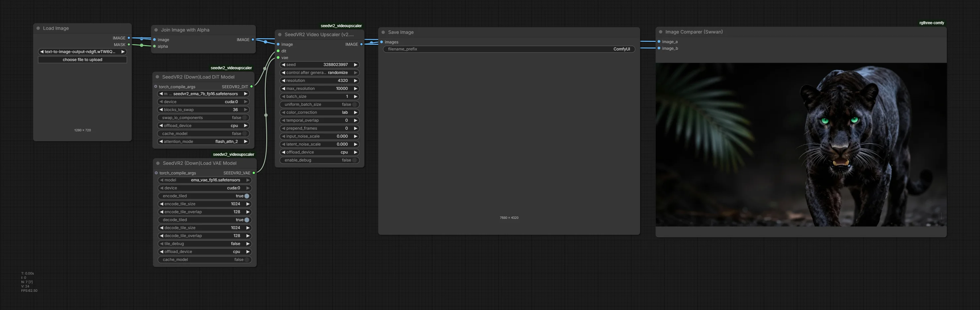Change attention_mode flash_attn_2 selection
This screenshot has height=310, width=980.
[203, 142]
